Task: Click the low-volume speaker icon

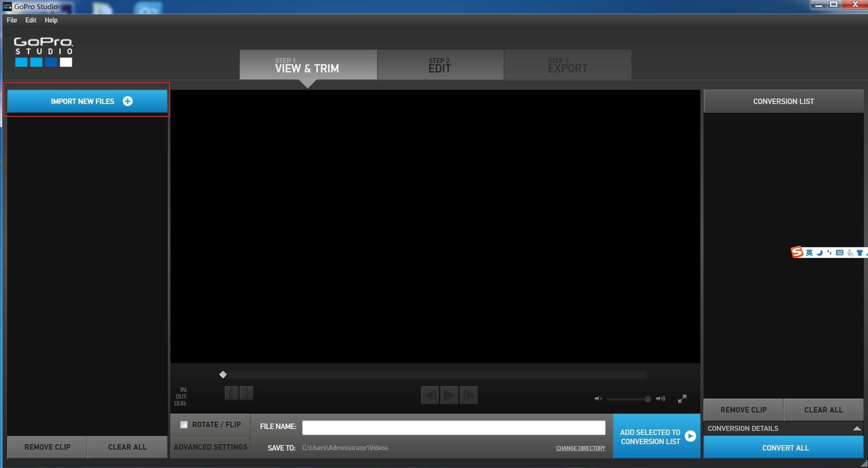Action: point(598,399)
